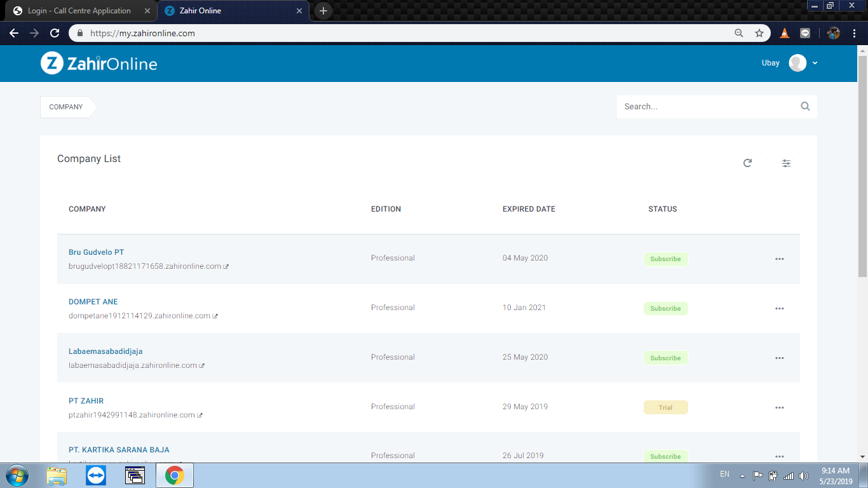Bookmark this page with the star
Image resolution: width=868 pixels, height=488 pixels.
tap(759, 33)
